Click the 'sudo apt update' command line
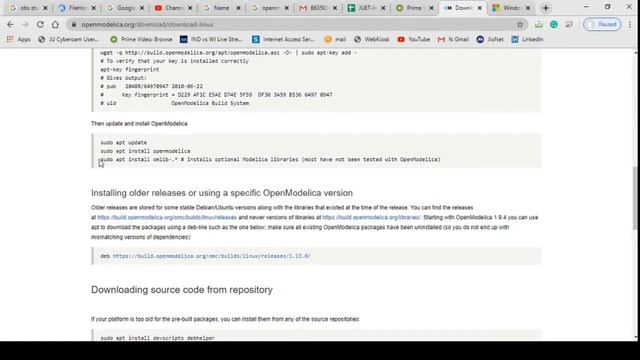 tap(124, 142)
